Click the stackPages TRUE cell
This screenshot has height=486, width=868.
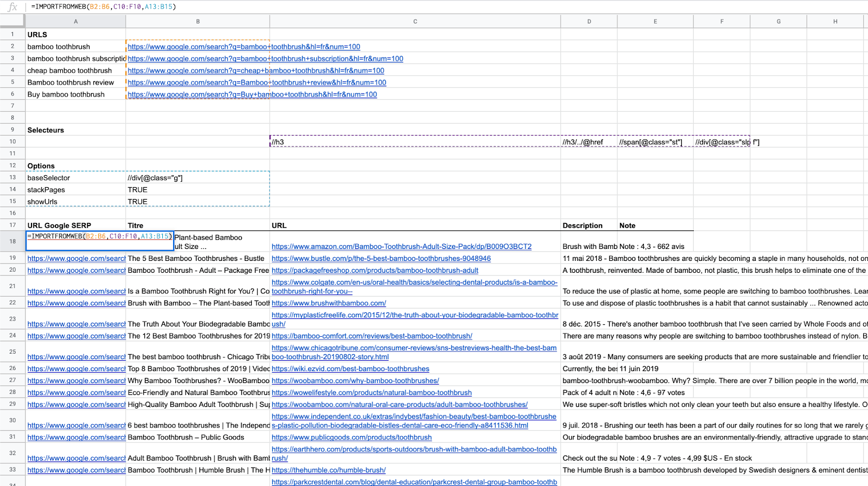click(197, 190)
